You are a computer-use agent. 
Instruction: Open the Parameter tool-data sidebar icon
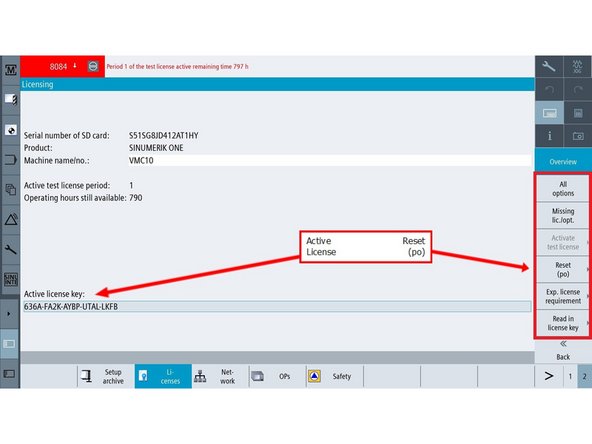11,100
